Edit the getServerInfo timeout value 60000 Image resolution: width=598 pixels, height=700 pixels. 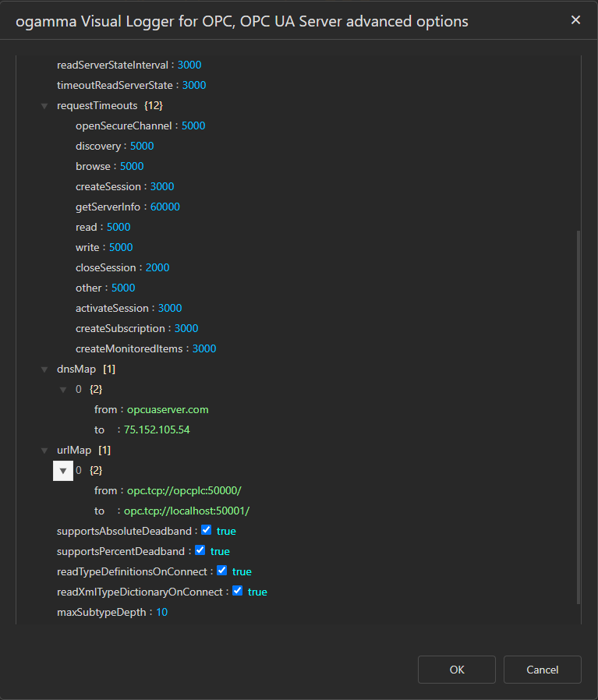[x=165, y=207]
